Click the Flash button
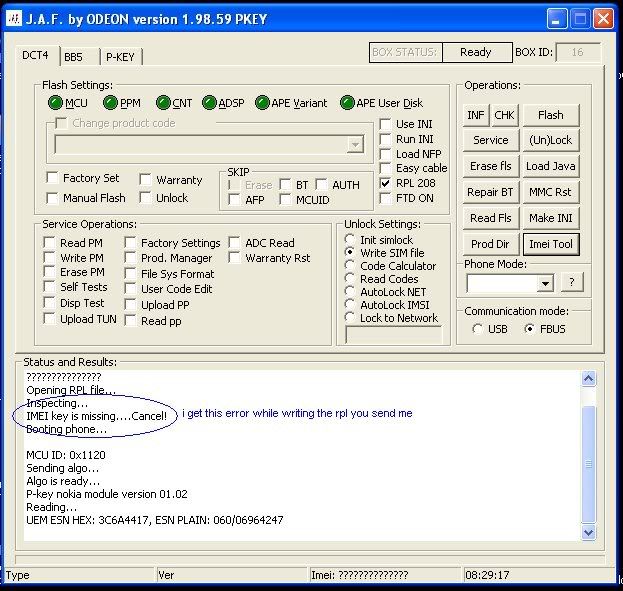Viewport: 623px width, 591px height. (551, 115)
